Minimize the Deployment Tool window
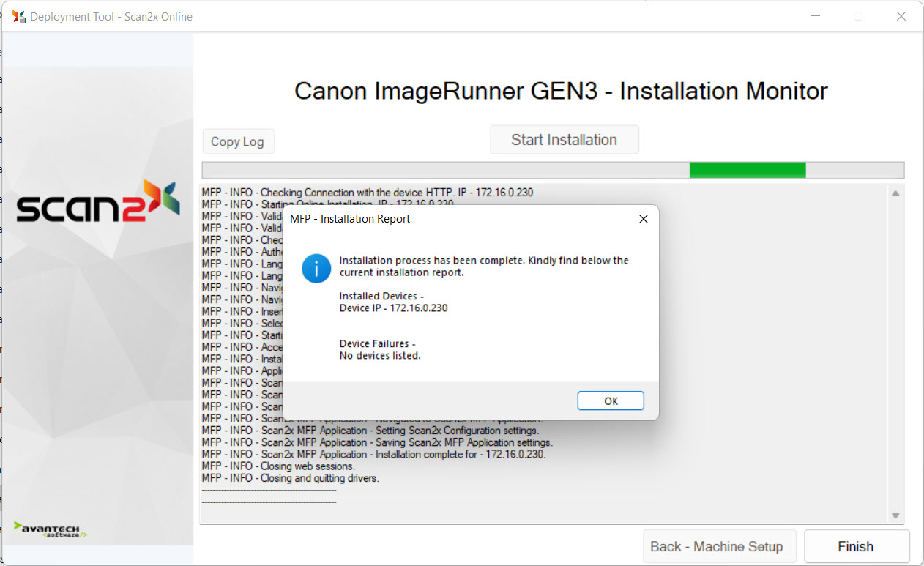 tap(816, 16)
